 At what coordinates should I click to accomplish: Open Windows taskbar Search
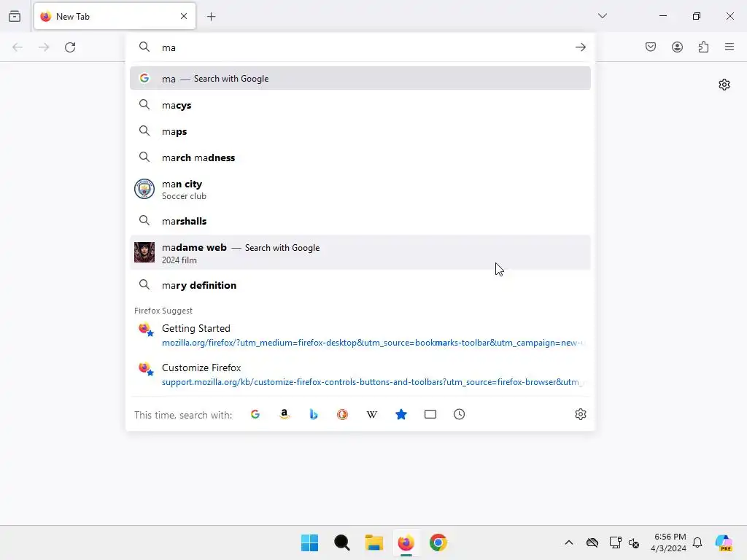(341, 542)
